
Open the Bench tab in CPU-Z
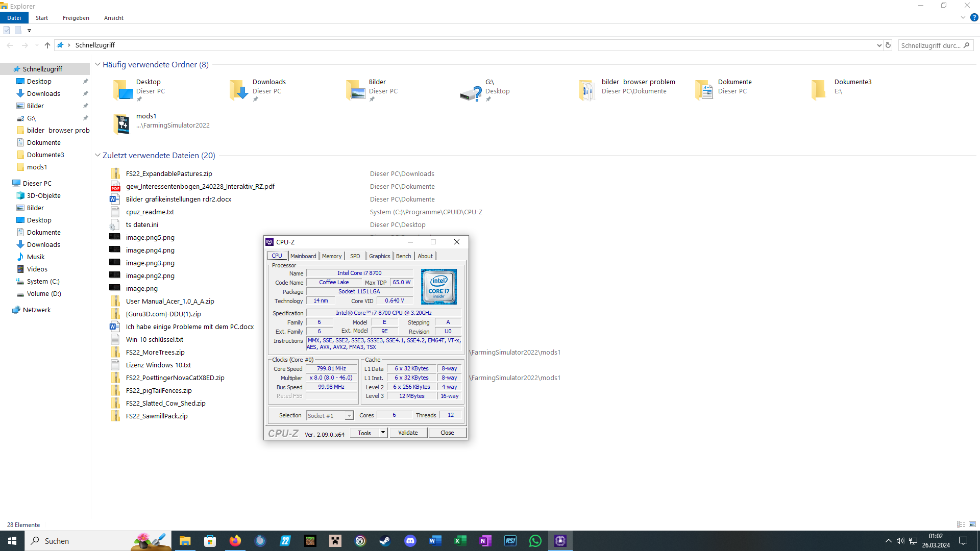point(403,256)
